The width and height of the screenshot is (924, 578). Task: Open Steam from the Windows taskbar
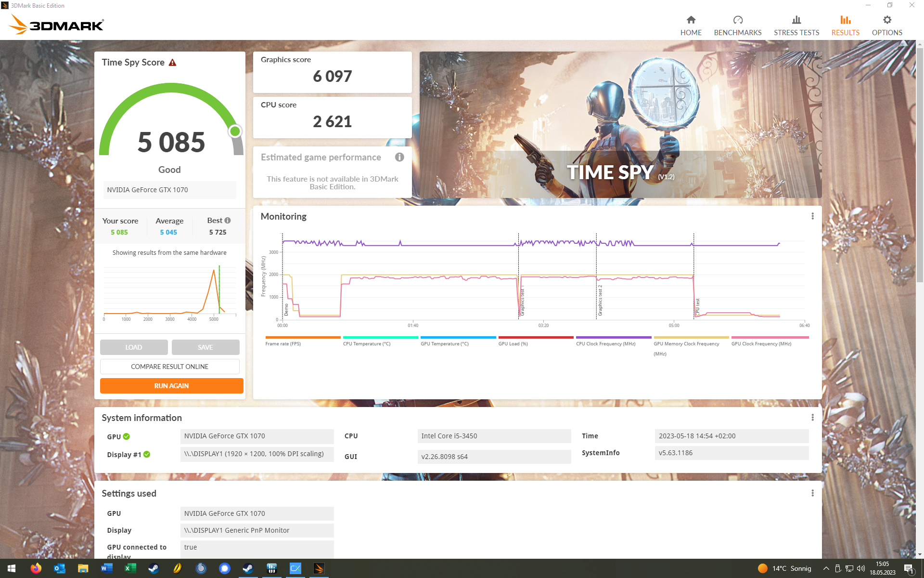pyautogui.click(x=154, y=568)
